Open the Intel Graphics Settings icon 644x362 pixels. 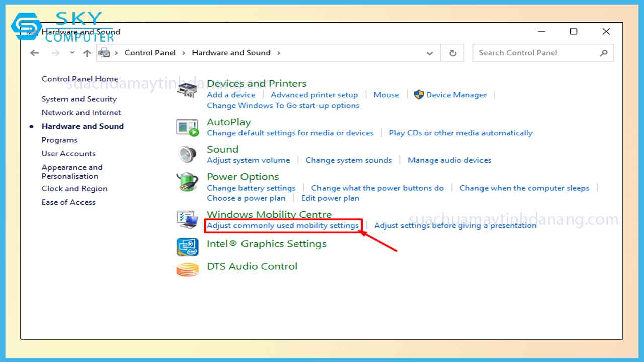click(187, 247)
